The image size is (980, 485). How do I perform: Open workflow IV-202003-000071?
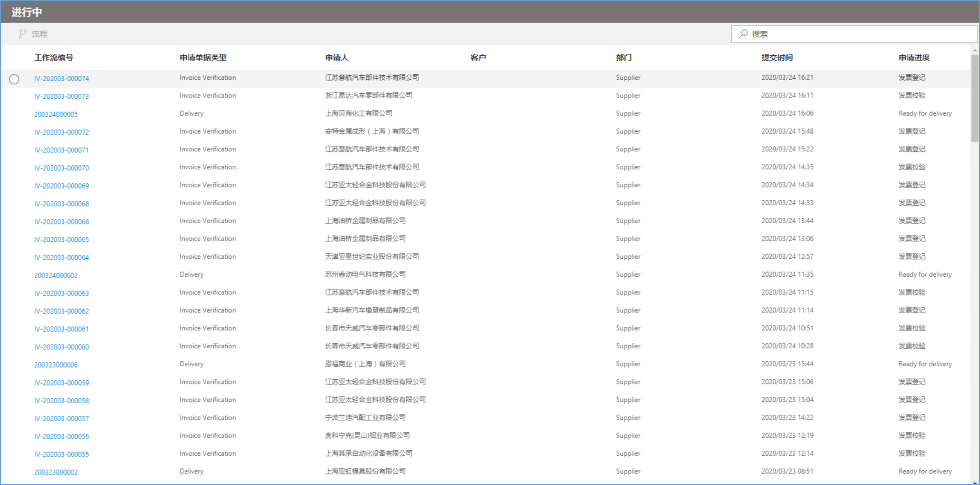[x=62, y=150]
